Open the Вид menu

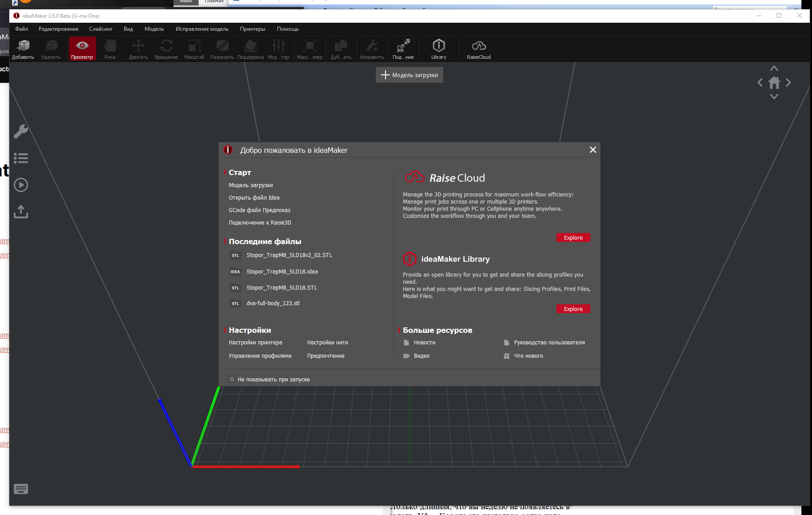click(128, 29)
